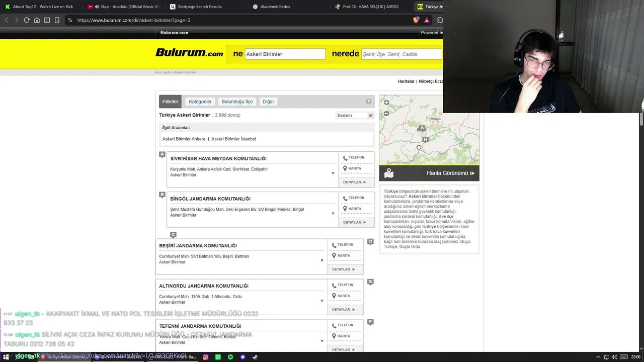Focus the 'ne' search field with Askeri Birimler
The height and width of the screenshot is (362, 644).
(x=285, y=54)
